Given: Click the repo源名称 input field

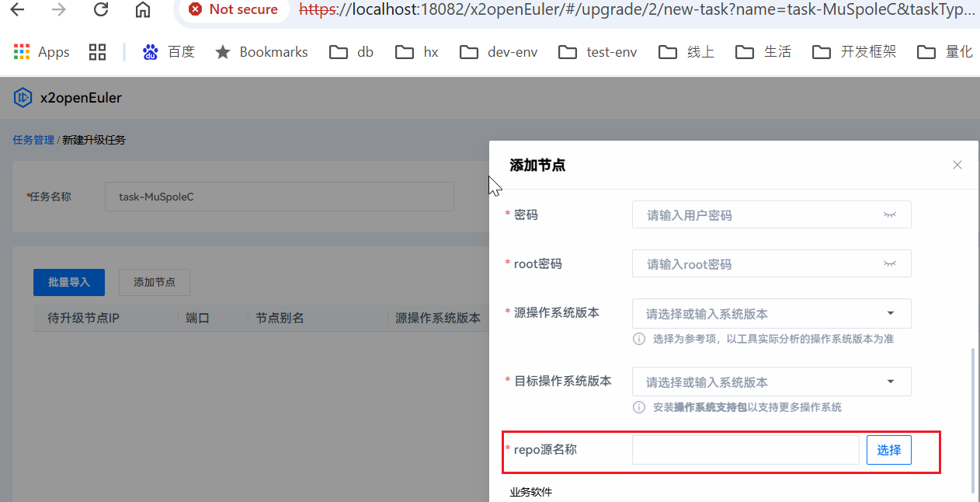Looking at the screenshot, I should 745,450.
